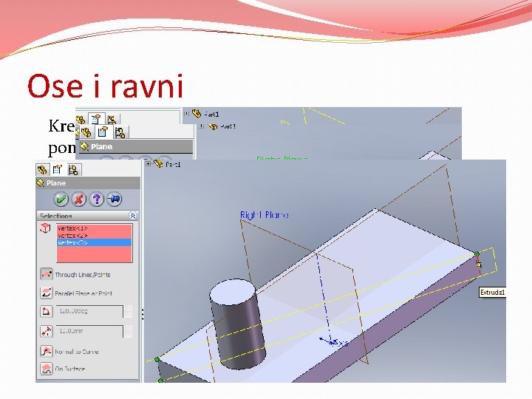Viewport: 532px width, 399px height.
Task: Toggle the On Surface option icon
Action: point(46,369)
